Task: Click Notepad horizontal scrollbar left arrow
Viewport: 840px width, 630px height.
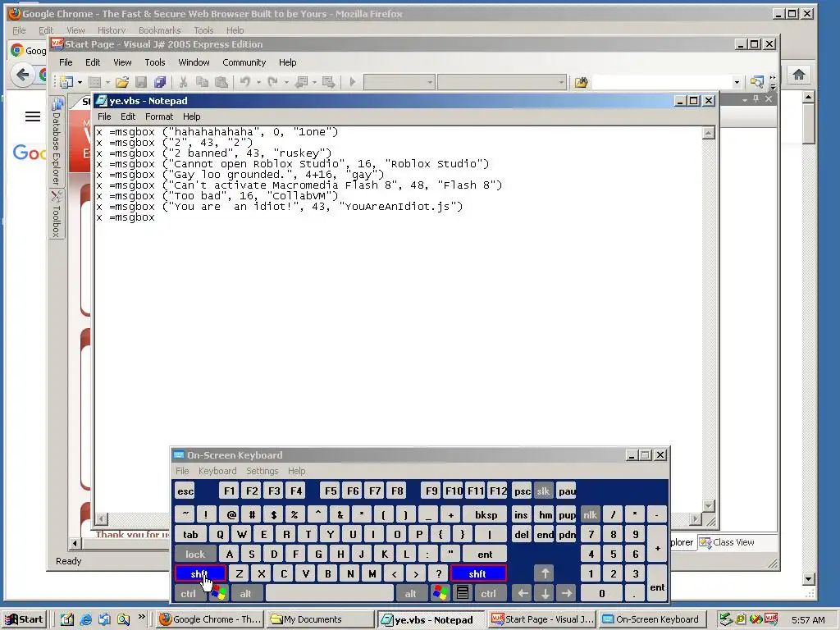Action: tap(101, 518)
